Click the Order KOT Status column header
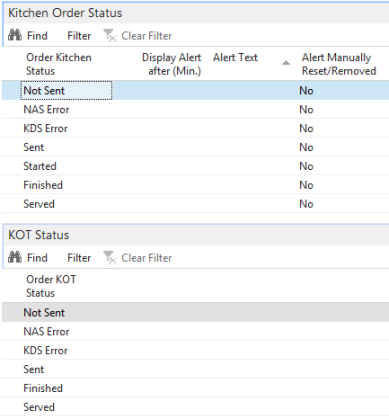Viewport: 389px width, 416px height. pos(51,286)
